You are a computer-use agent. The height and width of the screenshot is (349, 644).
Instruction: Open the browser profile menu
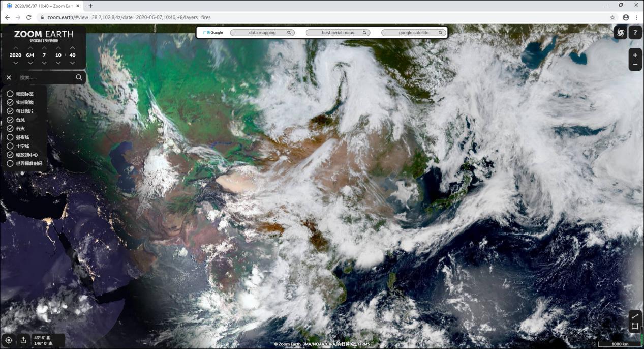625,17
